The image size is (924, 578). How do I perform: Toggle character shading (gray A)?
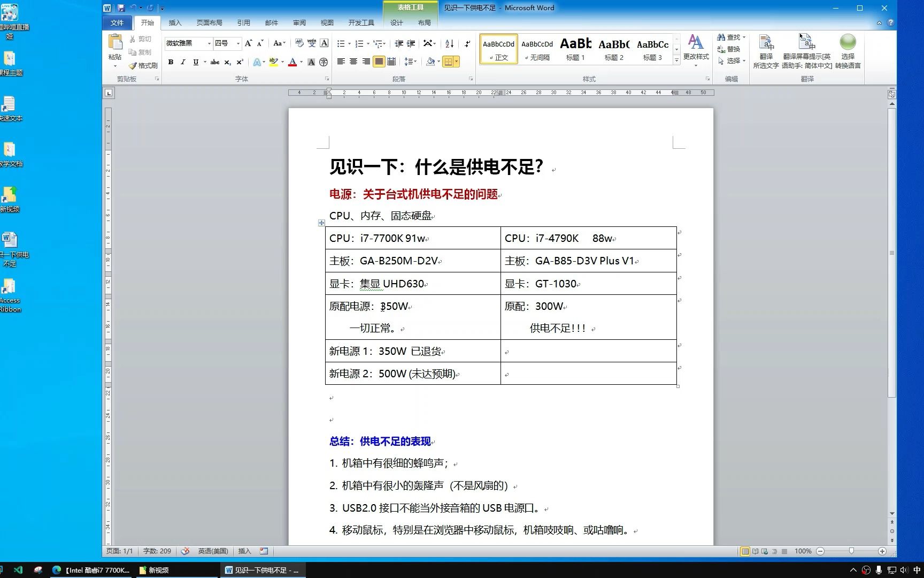(x=311, y=62)
